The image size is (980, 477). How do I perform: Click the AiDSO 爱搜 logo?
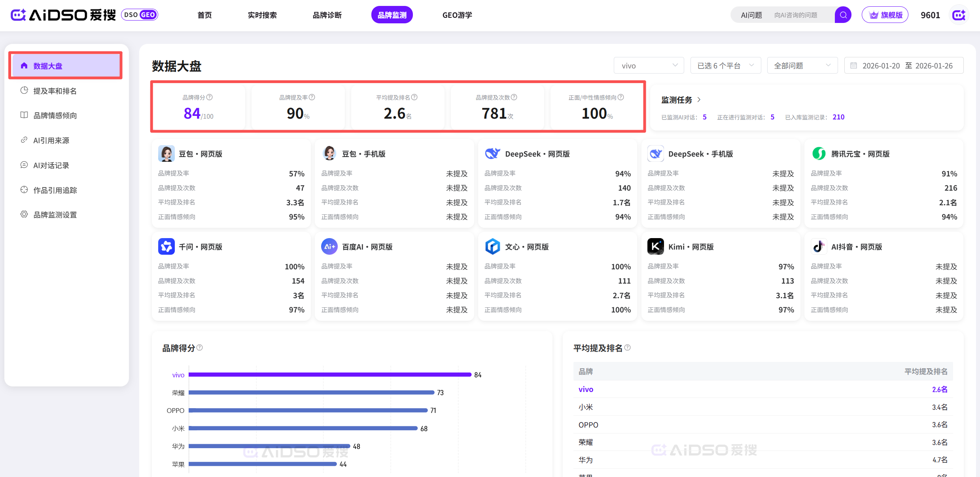(x=63, y=15)
